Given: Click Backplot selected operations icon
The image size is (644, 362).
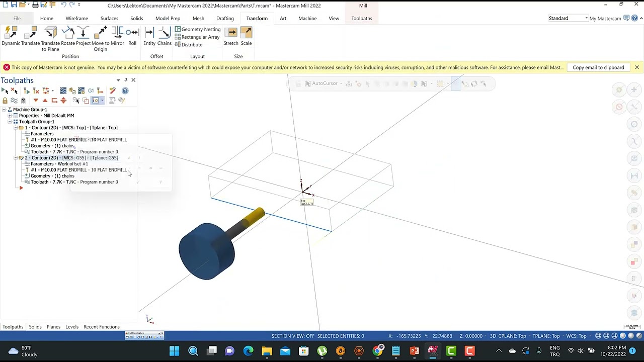Looking at the screenshot, I should tap(63, 90).
